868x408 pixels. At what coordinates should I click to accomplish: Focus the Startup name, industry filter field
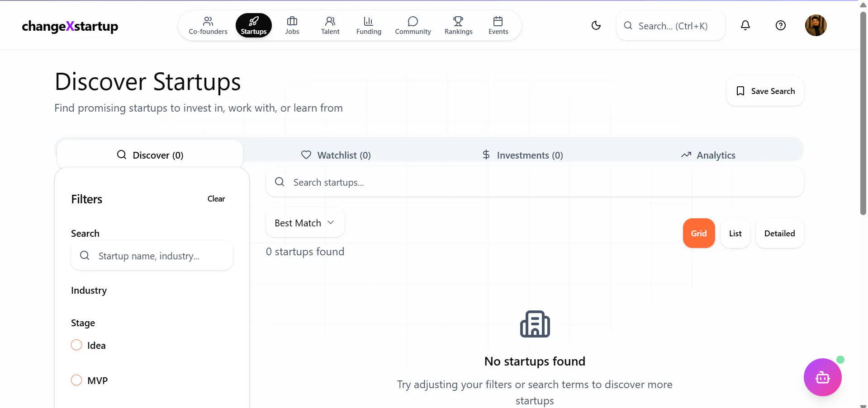click(x=152, y=256)
